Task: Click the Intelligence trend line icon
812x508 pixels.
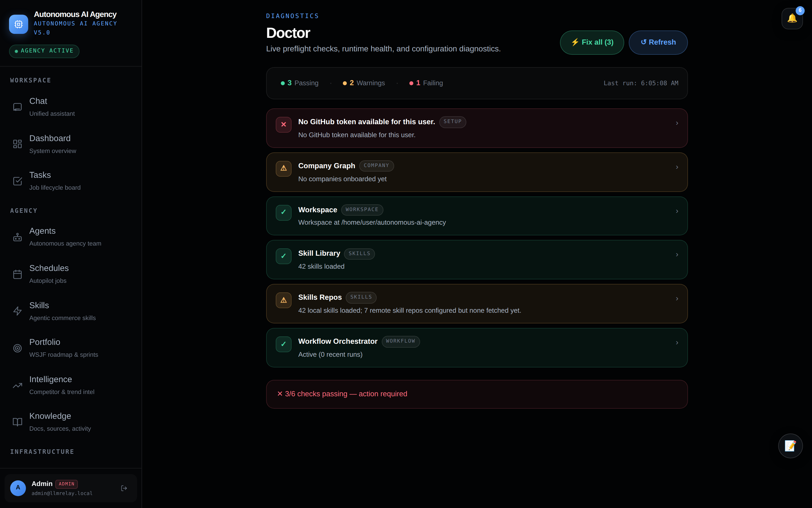Action: point(17,385)
